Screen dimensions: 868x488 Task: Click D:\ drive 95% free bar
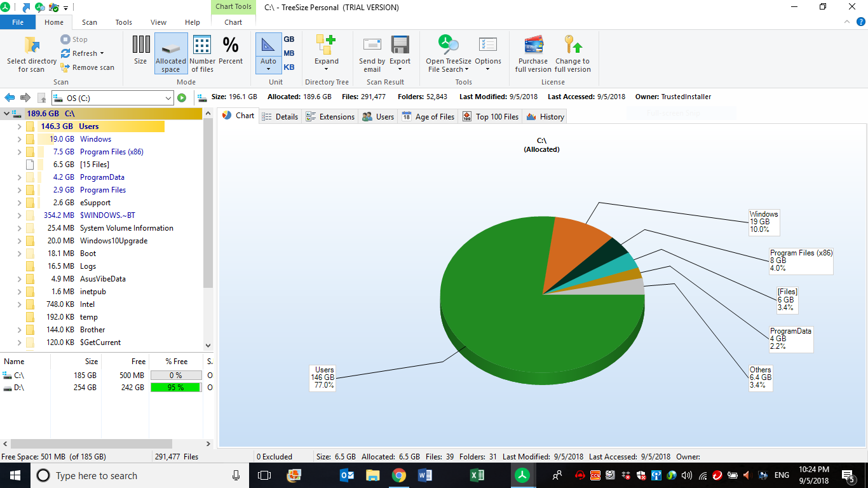[176, 388]
